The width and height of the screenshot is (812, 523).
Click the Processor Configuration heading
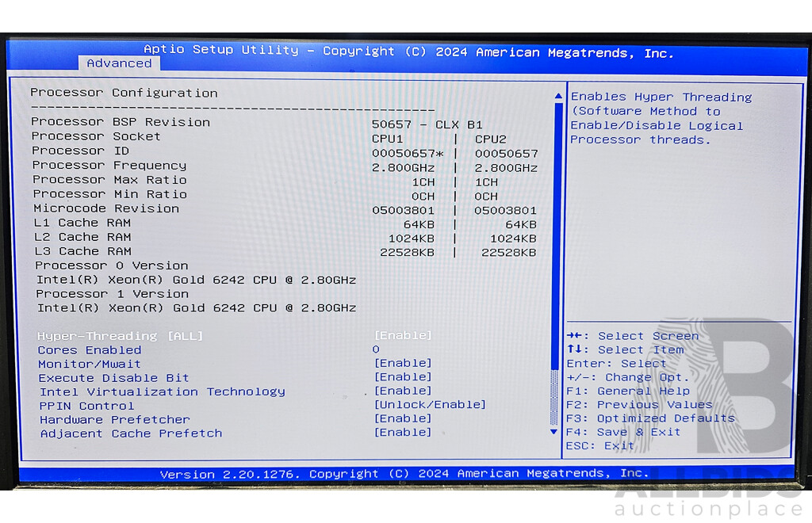[x=124, y=93]
